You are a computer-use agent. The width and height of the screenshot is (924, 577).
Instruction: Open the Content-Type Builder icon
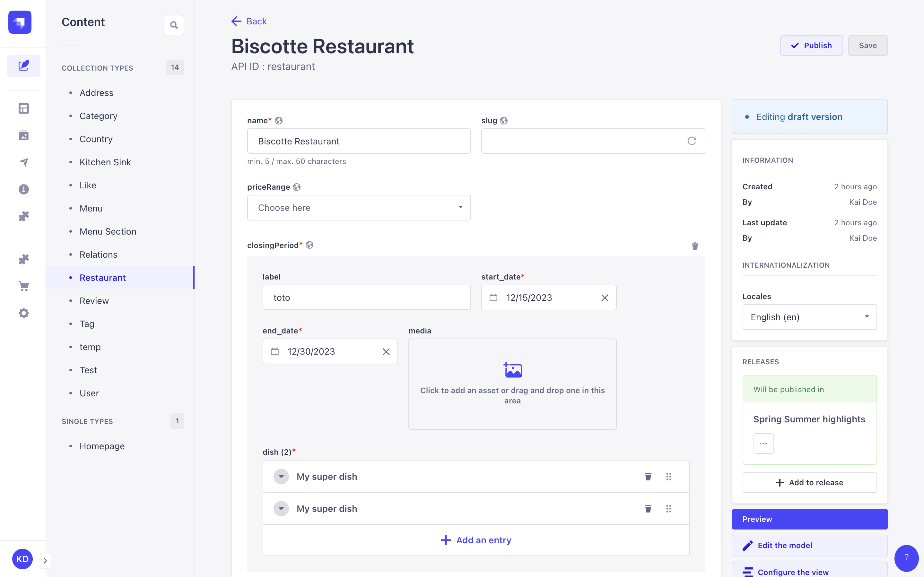coord(24,108)
